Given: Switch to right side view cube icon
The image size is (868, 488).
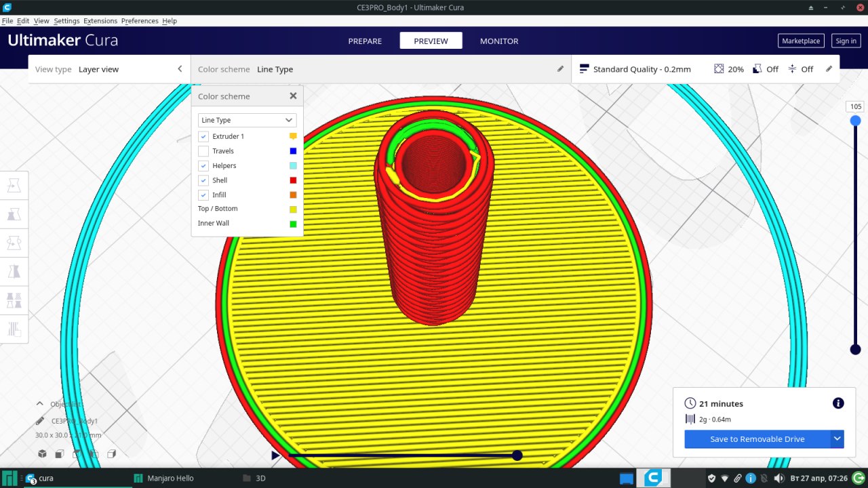Looking at the screenshot, I should click(x=112, y=453).
